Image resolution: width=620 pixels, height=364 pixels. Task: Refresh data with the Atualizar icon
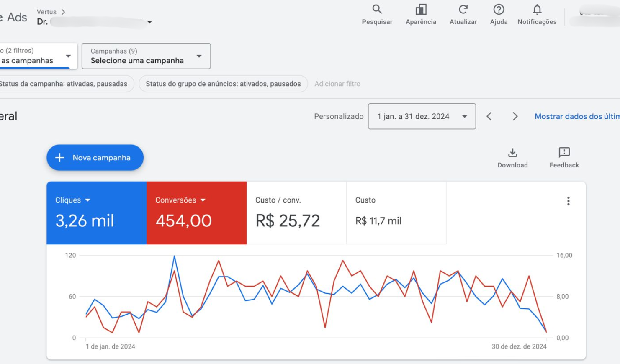click(463, 10)
